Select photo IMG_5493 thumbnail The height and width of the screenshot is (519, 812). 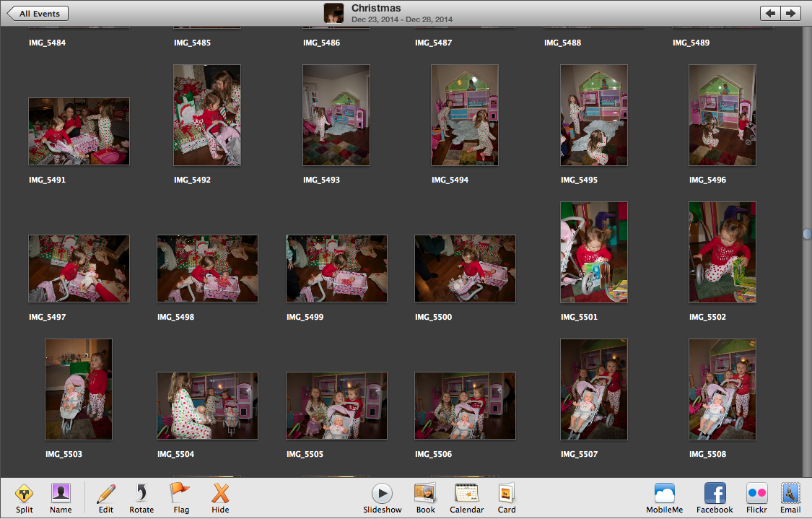(x=336, y=115)
